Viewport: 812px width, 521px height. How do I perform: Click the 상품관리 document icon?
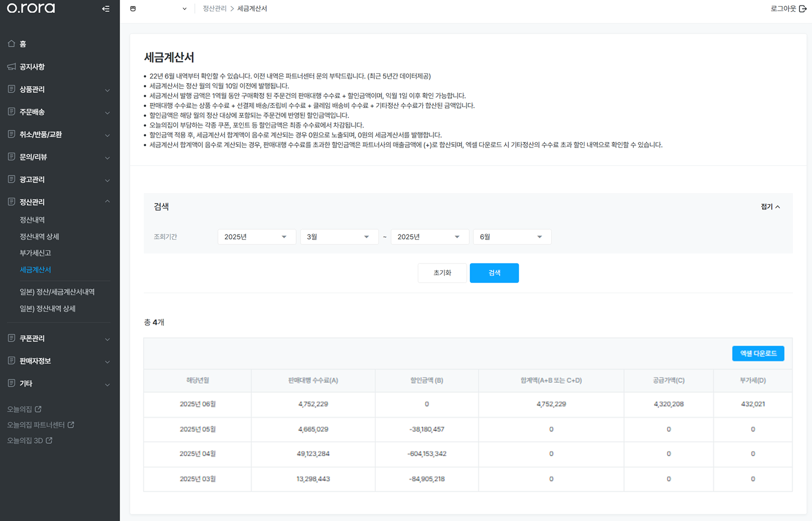(12, 89)
